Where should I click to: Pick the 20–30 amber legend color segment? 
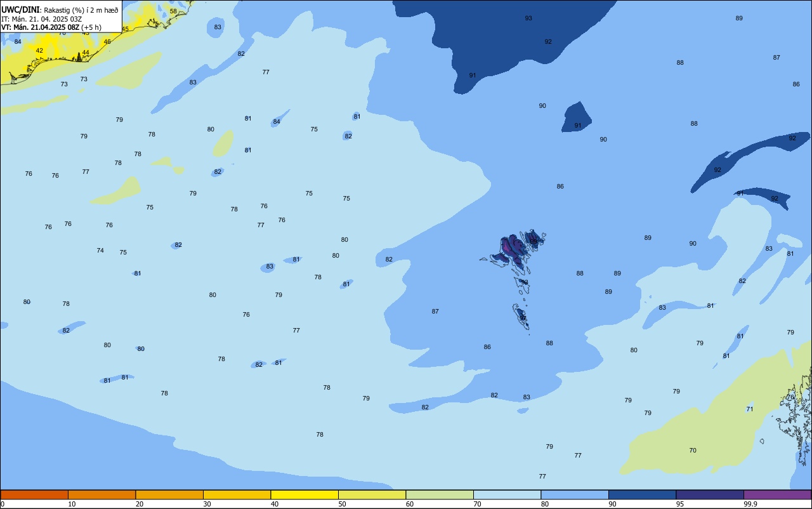(x=169, y=494)
